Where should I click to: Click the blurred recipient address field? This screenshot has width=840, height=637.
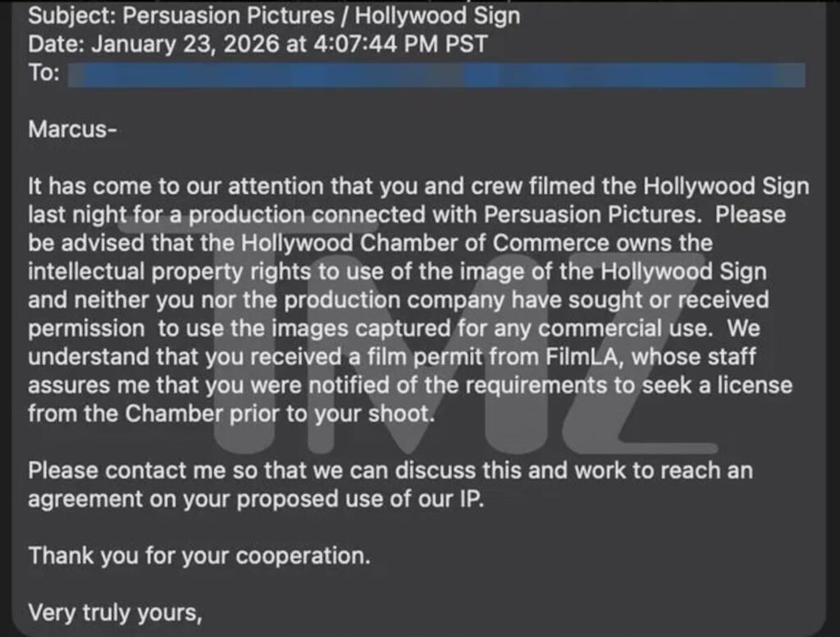(436, 75)
